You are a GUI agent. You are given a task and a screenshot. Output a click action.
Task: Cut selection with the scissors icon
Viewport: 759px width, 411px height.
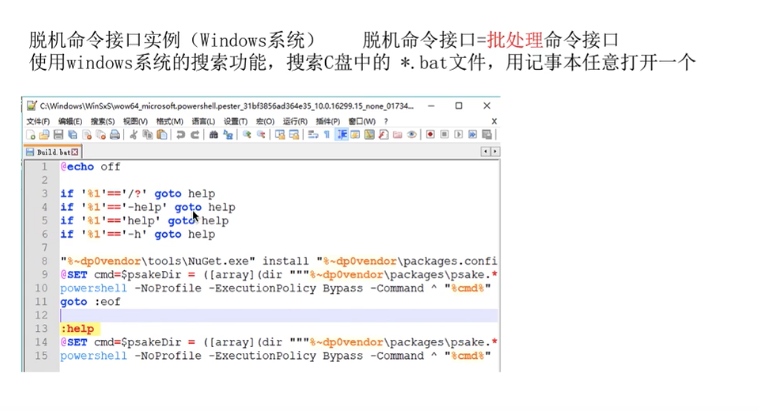pyautogui.click(x=134, y=135)
